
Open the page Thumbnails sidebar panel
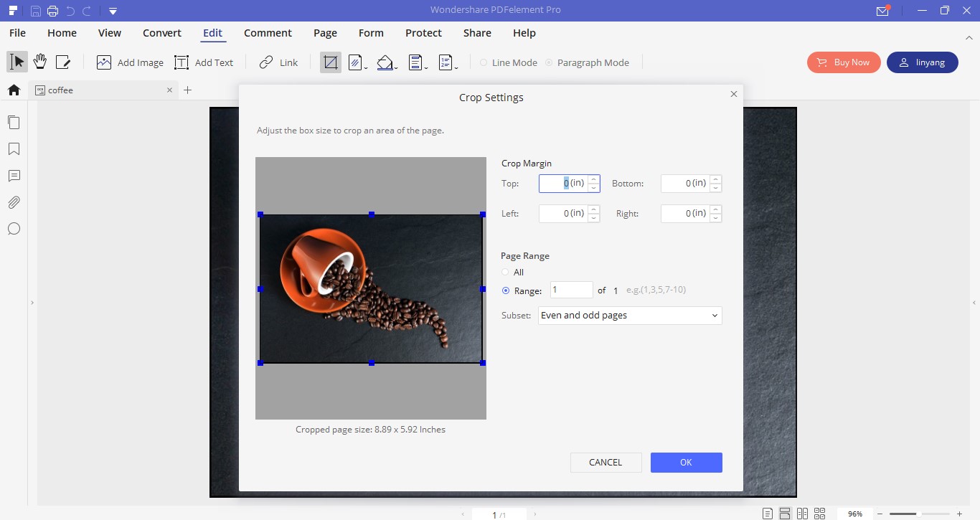[14, 122]
